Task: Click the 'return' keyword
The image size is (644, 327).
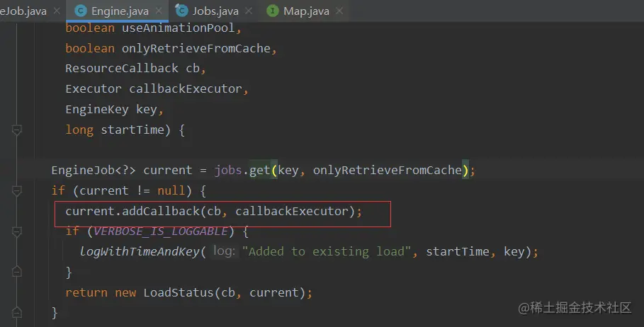Action: coord(86,292)
